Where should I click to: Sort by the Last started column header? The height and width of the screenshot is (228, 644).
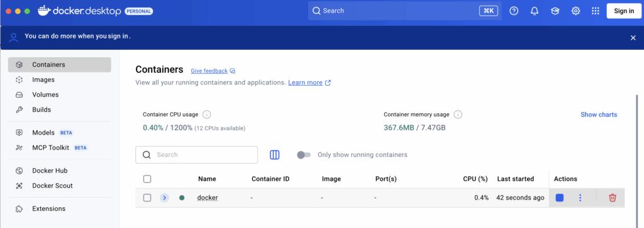click(516, 179)
